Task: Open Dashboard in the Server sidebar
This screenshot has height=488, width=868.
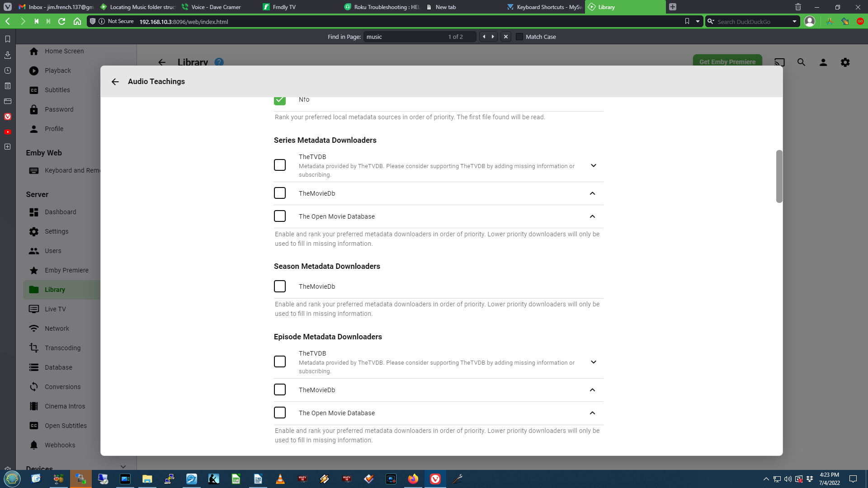Action: 60,212
